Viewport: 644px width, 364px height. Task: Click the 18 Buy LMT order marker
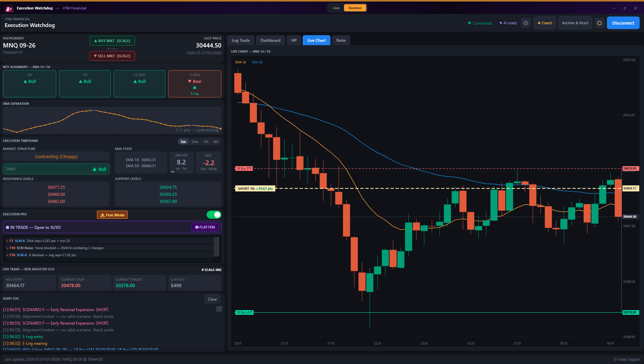(244, 312)
